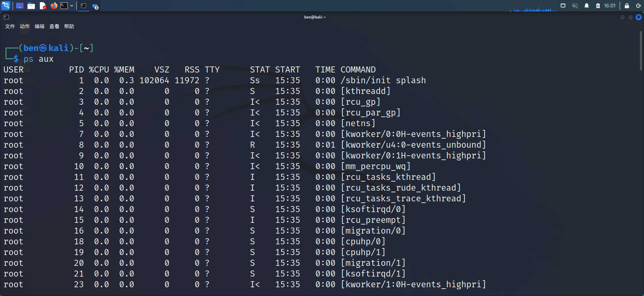644x296 pixels.
Task: Click the '[kthreadd]' process name
Action: tap(366, 91)
